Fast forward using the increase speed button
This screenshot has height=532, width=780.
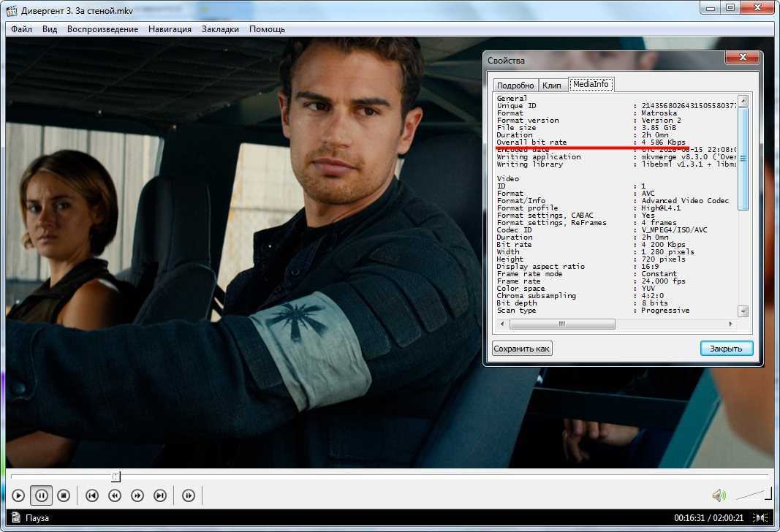coord(137,495)
